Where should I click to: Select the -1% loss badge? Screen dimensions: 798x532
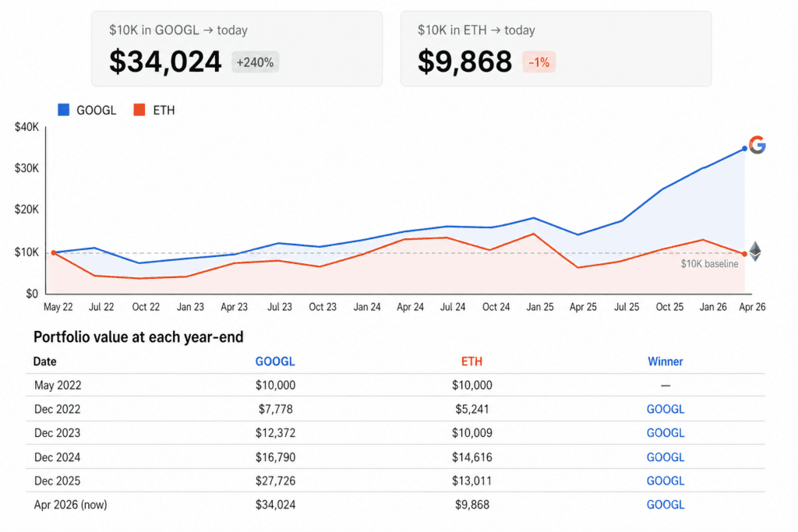pyautogui.click(x=539, y=62)
